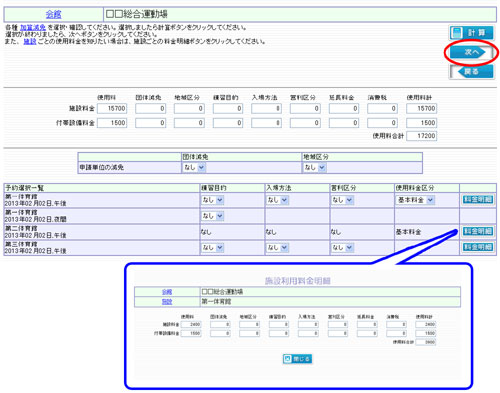
Task: Click the 計算 calculate button
Action: click(x=471, y=33)
